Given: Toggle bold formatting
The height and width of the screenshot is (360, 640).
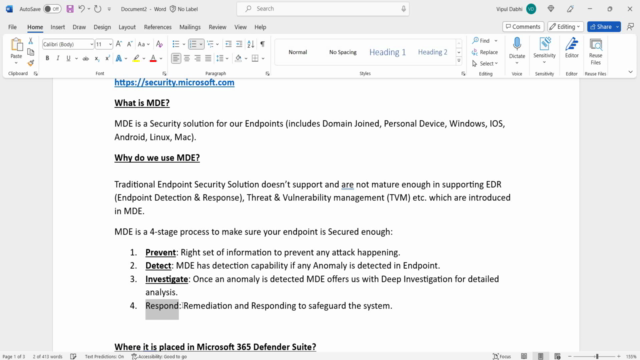Looking at the screenshot, I should [47, 59].
